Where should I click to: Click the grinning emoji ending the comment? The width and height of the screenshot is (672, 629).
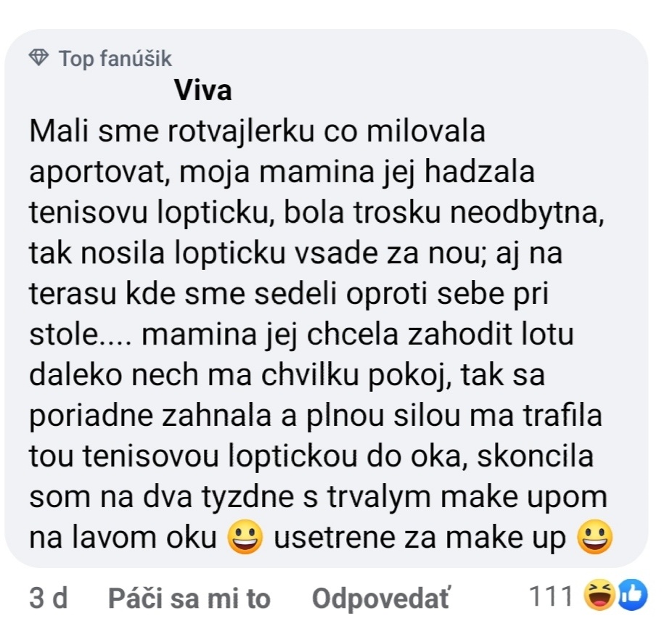[x=594, y=538]
